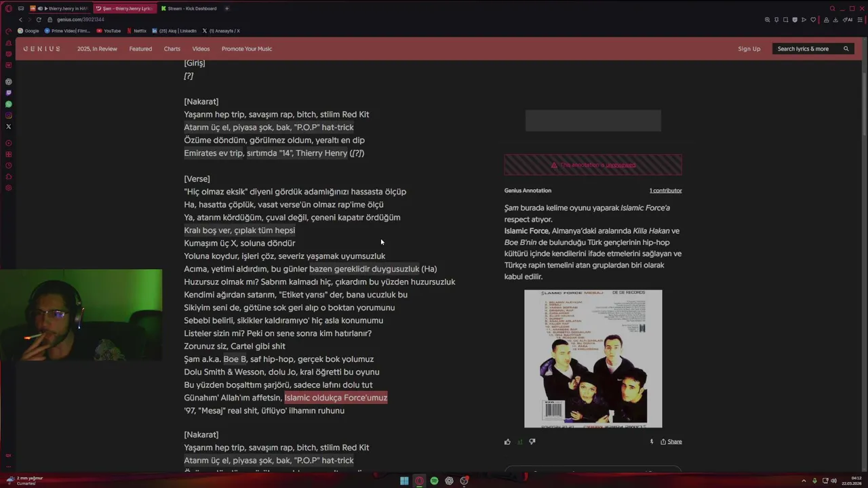Open the Settings gear icon in the sidebar
Viewport: 868px width, 488px height.
(x=8, y=188)
